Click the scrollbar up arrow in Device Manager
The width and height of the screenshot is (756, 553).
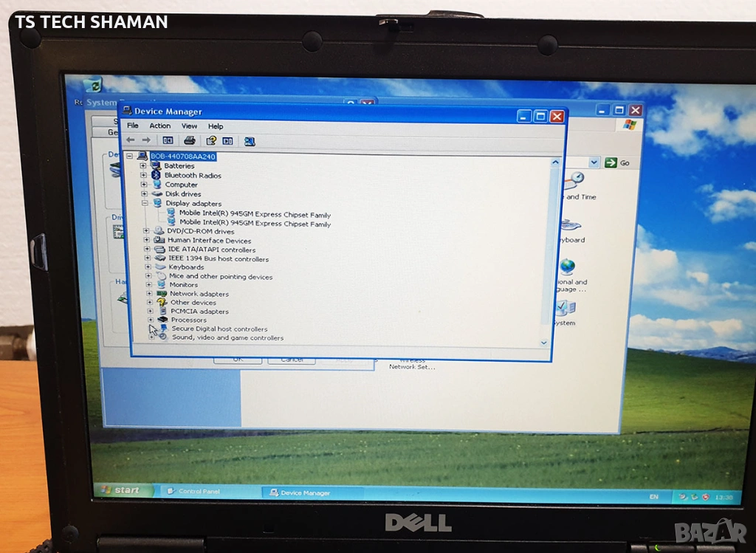coord(555,162)
